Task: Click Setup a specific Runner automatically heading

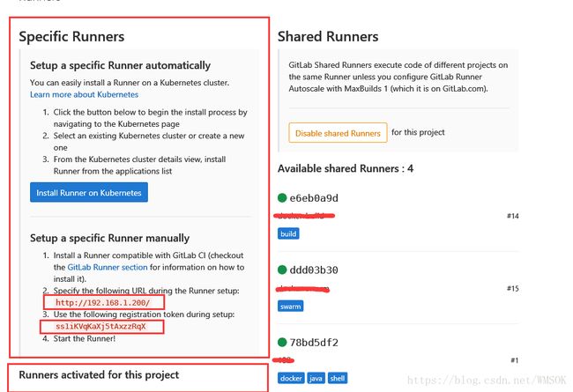Action: pos(120,65)
